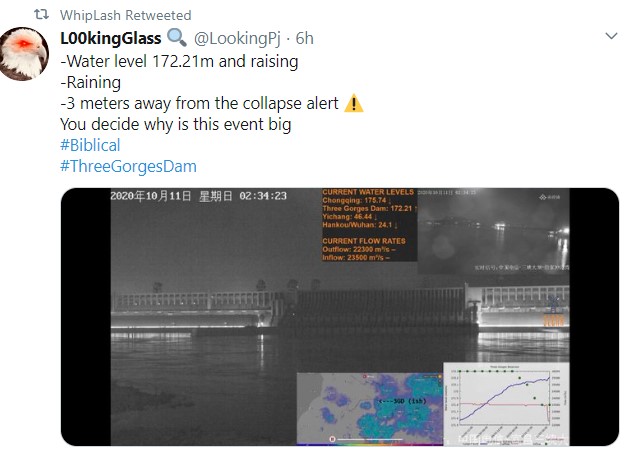Open the dam webcam image
The height and width of the screenshot is (451, 629).
(340, 317)
